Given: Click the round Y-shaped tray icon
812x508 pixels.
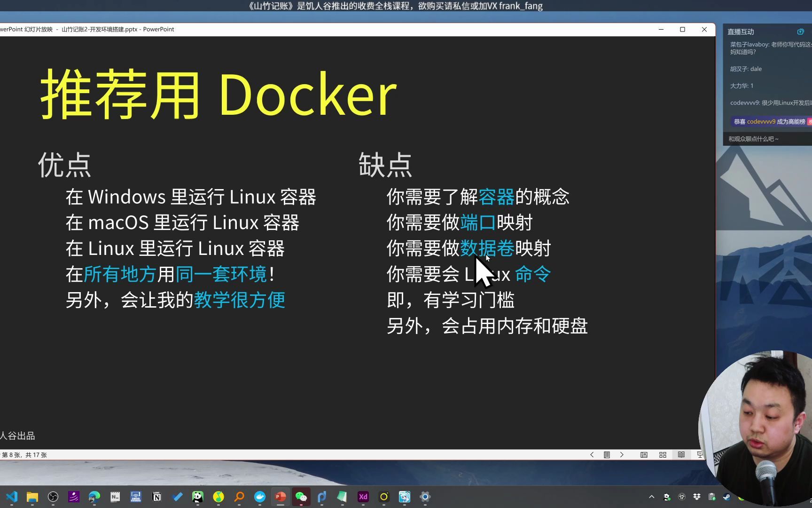Looking at the screenshot, I should (x=682, y=497).
